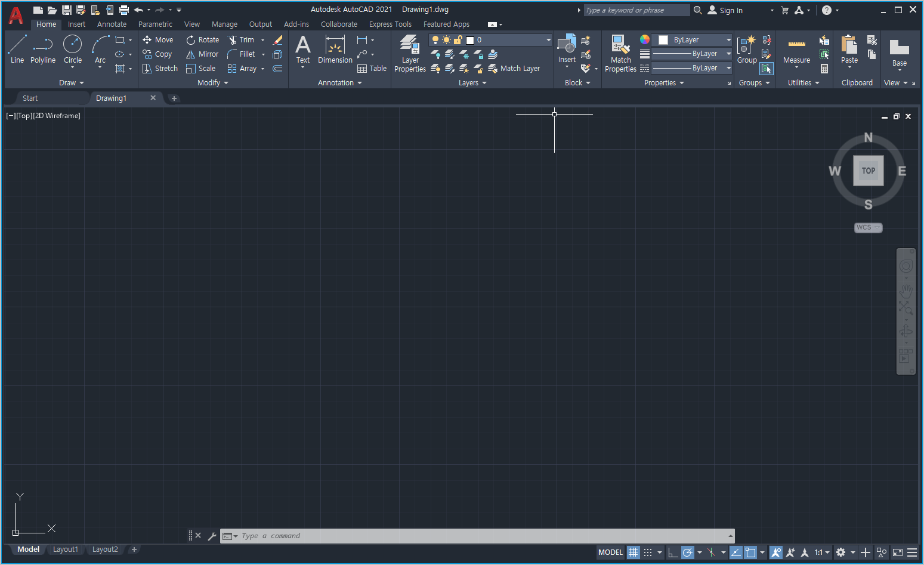The width and height of the screenshot is (924, 565).
Task: Open the Measure tool
Action: [796, 51]
